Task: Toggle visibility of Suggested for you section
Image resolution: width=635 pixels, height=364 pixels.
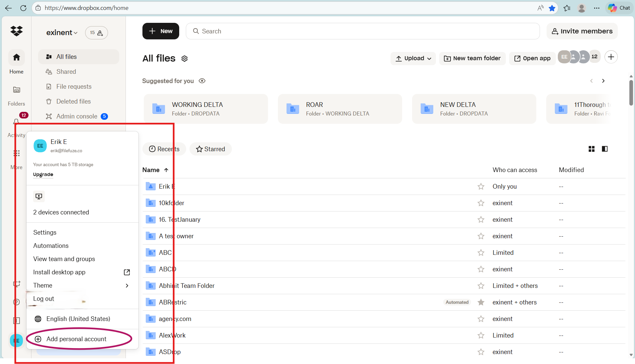Action: [202, 81]
